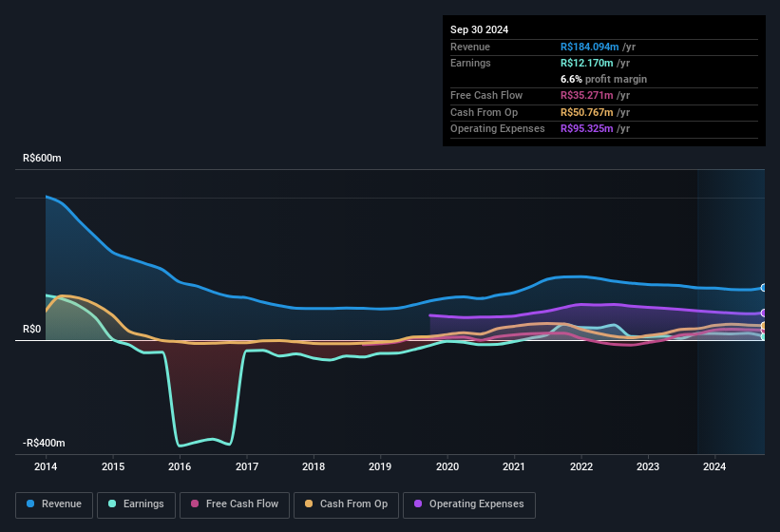Click the 2016 x-axis label
Screen dimensions: 780x532
[180, 466]
